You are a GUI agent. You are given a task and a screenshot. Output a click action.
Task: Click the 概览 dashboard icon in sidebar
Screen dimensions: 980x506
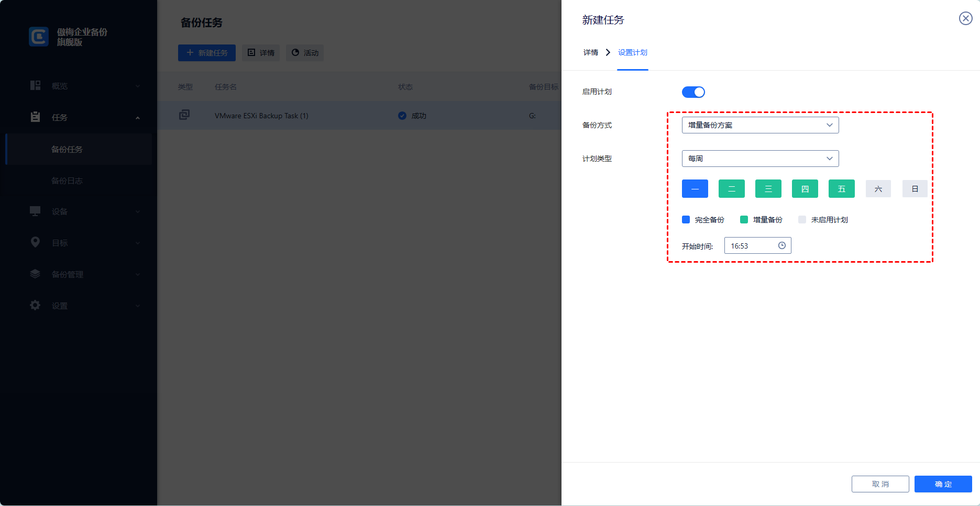click(x=35, y=86)
